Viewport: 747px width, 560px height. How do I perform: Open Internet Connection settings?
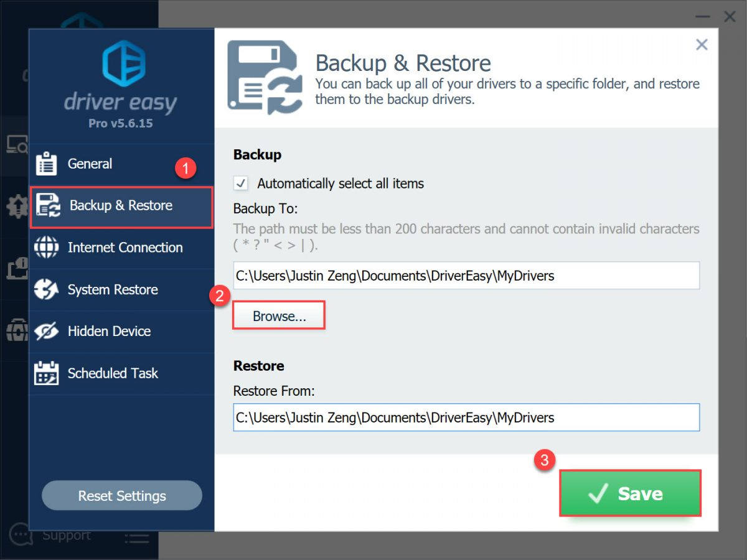(121, 248)
